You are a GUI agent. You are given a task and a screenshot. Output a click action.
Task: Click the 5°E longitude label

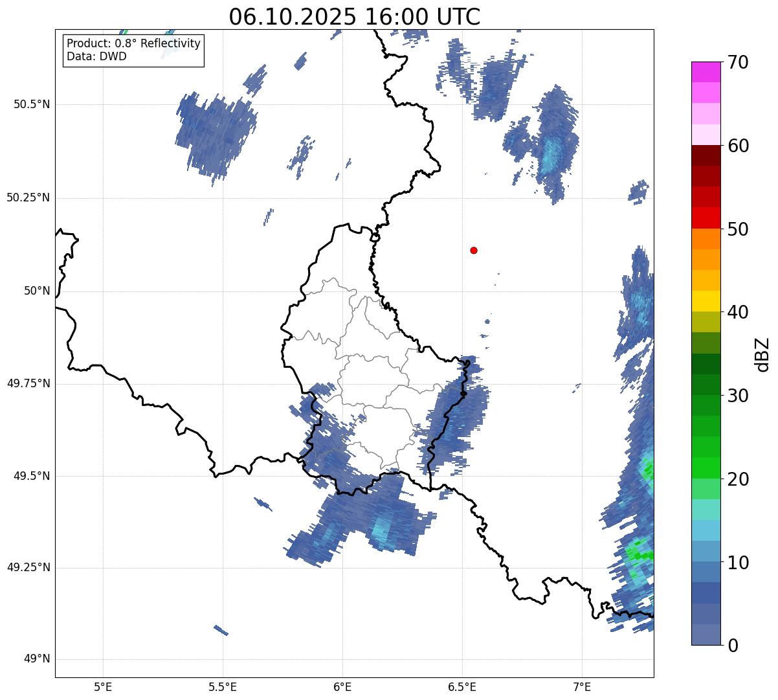(x=103, y=687)
